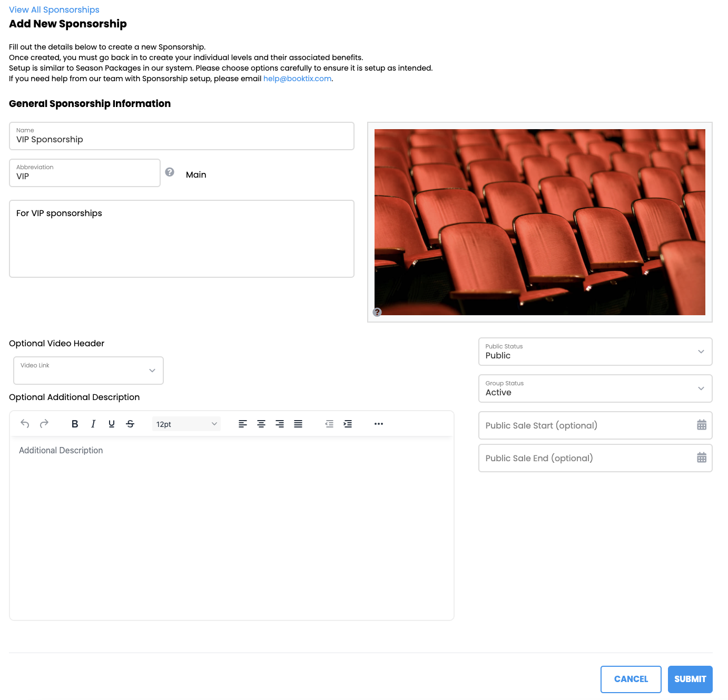This screenshot has height=700, width=728.
Task: Expand the Video Link dropdown
Action: [x=88, y=371]
